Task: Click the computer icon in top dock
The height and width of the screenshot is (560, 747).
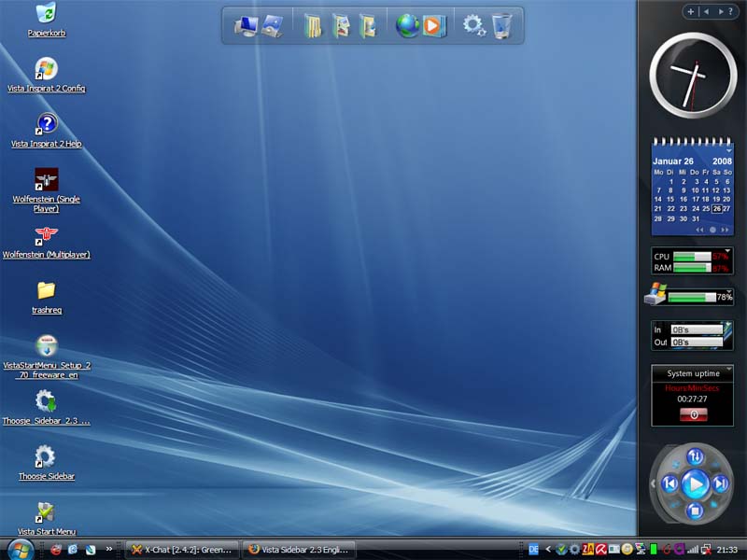Action: click(x=247, y=26)
